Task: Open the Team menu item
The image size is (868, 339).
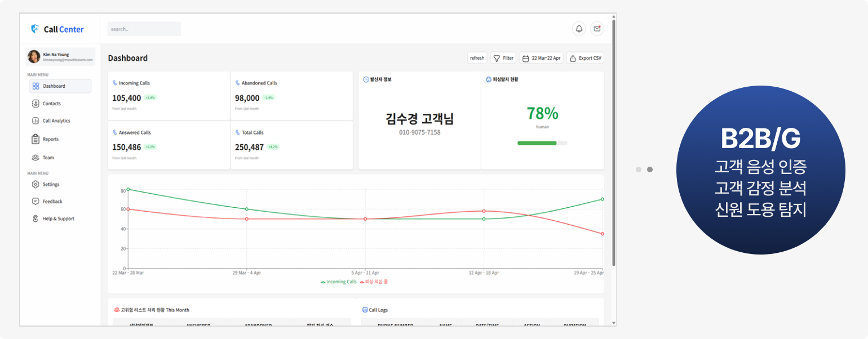Action: [x=48, y=158]
